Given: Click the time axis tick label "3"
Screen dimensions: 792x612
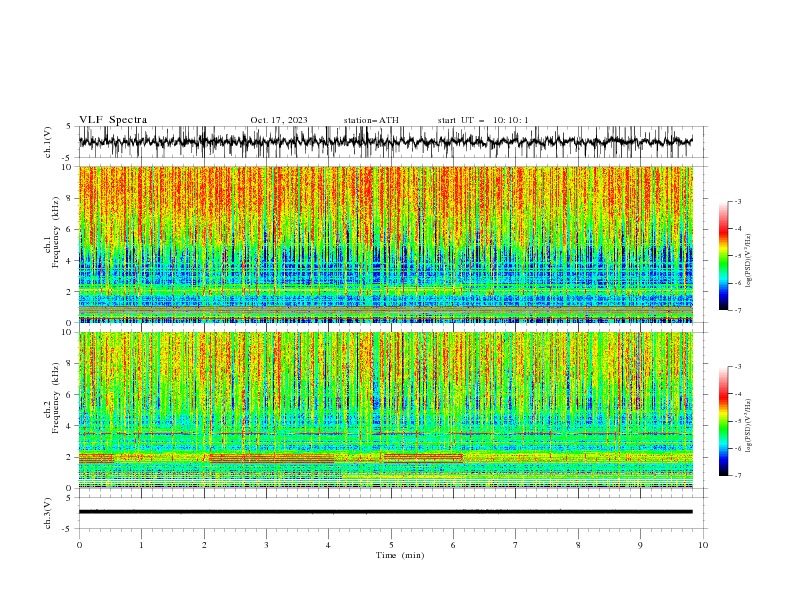Looking at the screenshot, I should 266,545.
